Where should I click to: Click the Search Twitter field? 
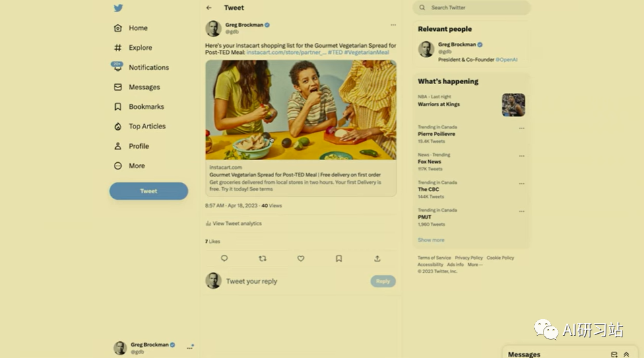click(472, 7)
